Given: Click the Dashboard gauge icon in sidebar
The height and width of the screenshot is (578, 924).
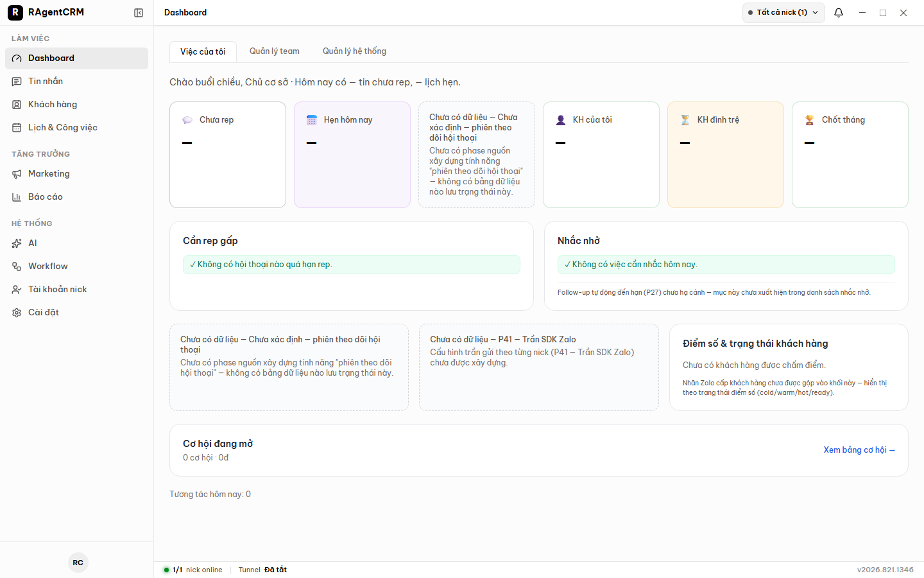Looking at the screenshot, I should point(17,58).
